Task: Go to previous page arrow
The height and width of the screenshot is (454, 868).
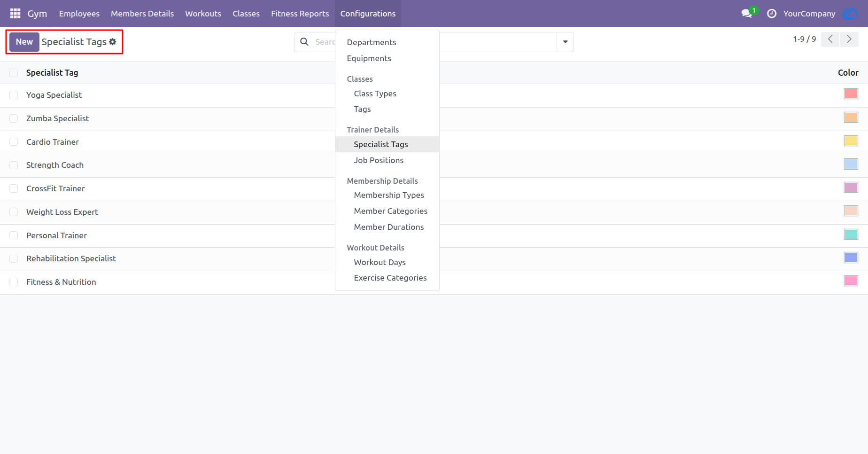Action: click(x=830, y=39)
